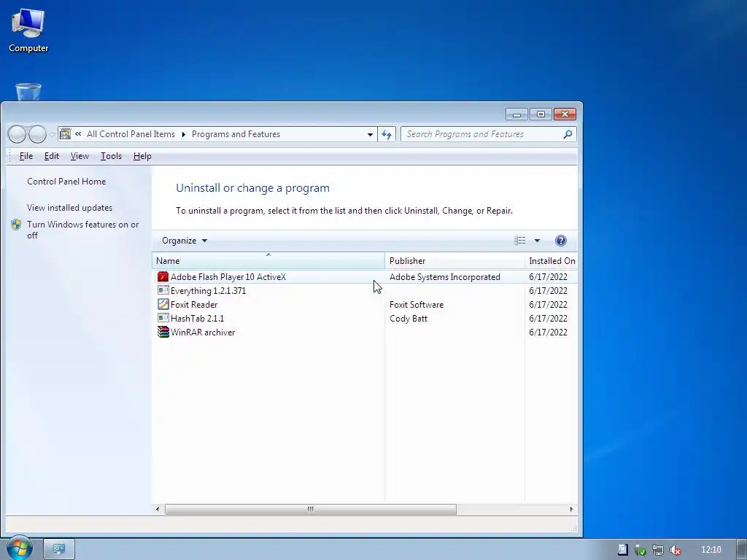747x560 pixels.
Task: Open the recent pages arrow beside navigation buttons
Action: [x=52, y=135]
